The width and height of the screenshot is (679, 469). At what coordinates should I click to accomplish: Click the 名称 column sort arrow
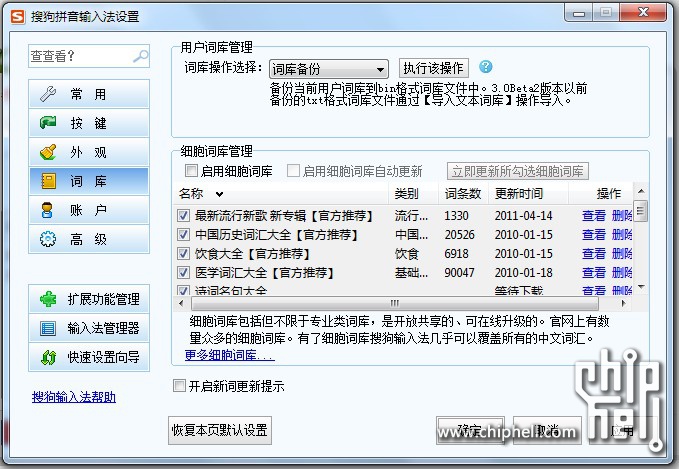[x=220, y=194]
